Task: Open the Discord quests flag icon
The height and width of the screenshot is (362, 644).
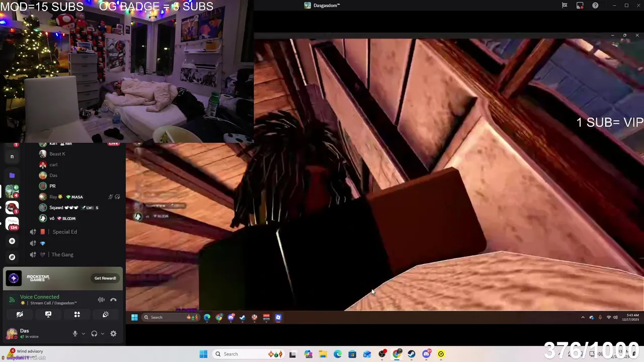Action: [x=565, y=6]
